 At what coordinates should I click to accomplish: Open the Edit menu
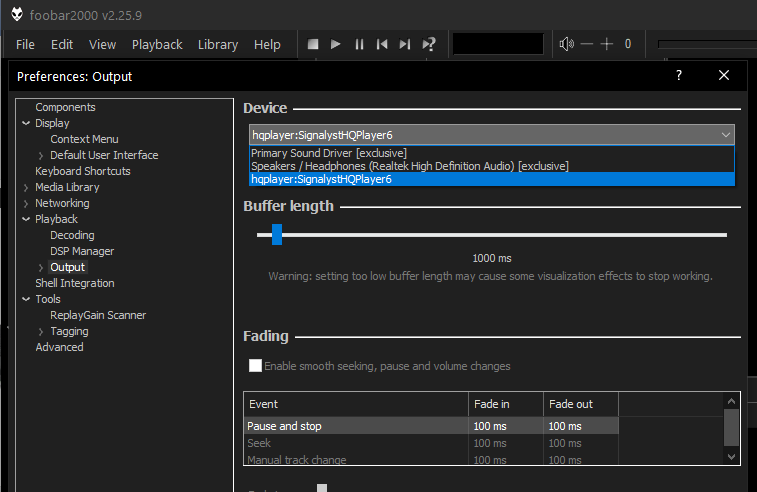(x=62, y=44)
